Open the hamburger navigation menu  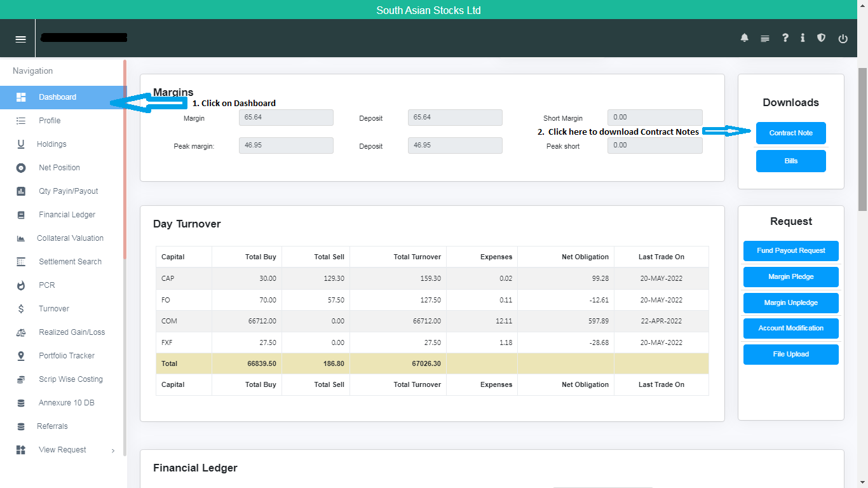point(20,39)
